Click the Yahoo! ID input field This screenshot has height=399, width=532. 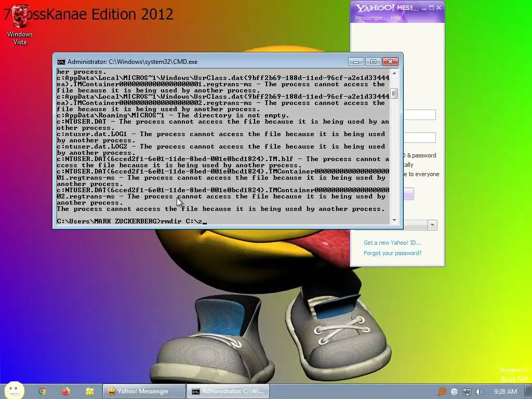click(419, 115)
